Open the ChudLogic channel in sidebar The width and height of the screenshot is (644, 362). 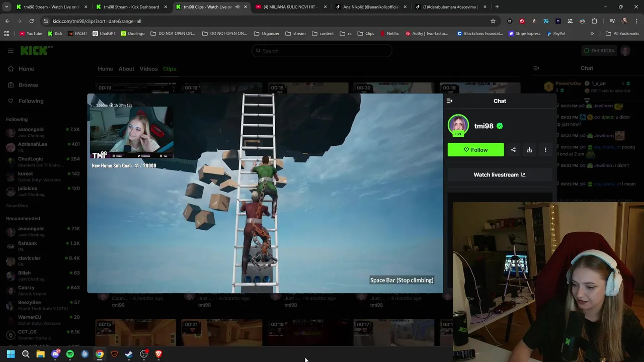(x=43, y=161)
